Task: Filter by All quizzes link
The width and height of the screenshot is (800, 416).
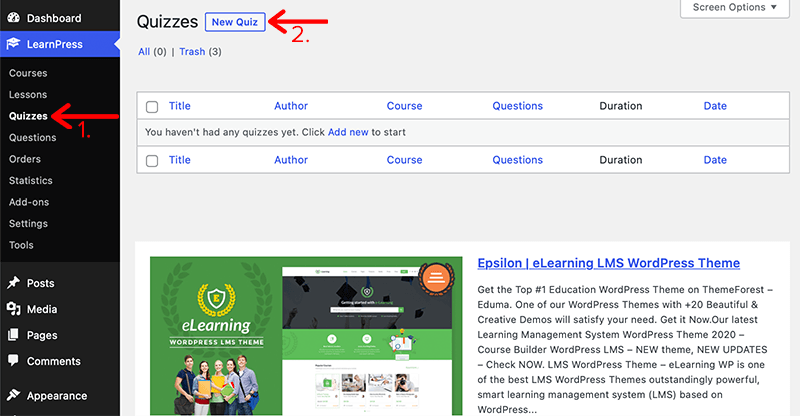Action: [144, 52]
